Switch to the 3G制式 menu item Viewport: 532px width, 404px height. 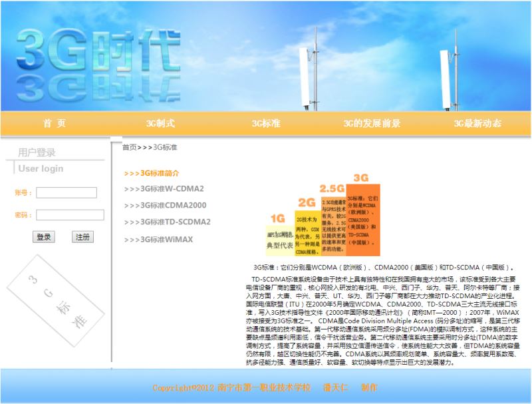coord(160,123)
